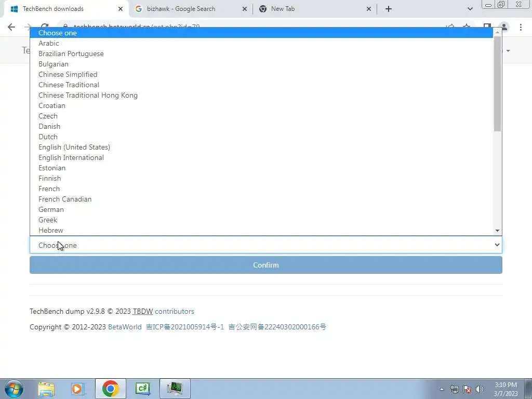This screenshot has height=399, width=532.
Task: Go back to the previous page
Action: (x=11, y=27)
